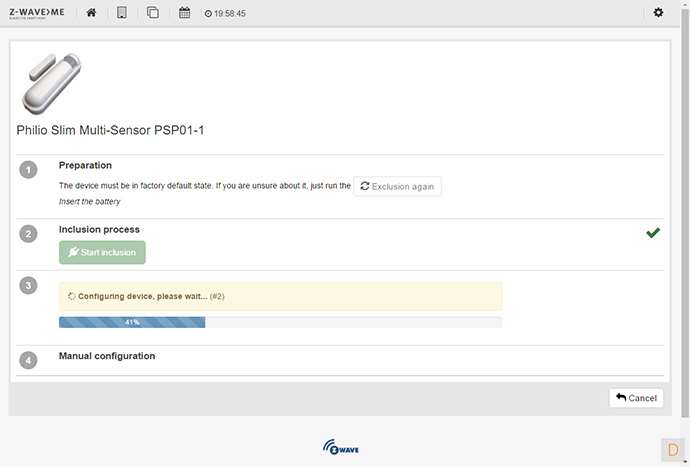Open the Home dashboard icon
This screenshot has height=467, width=690.
[x=91, y=13]
